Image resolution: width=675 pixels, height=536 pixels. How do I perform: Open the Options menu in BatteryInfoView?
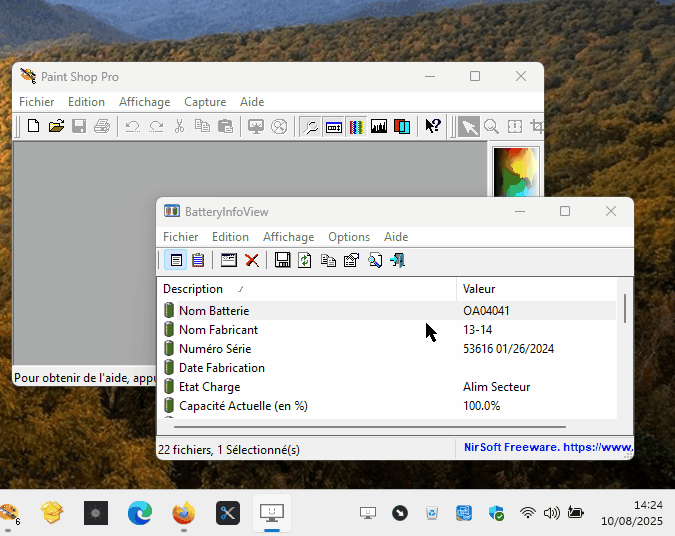(x=349, y=237)
